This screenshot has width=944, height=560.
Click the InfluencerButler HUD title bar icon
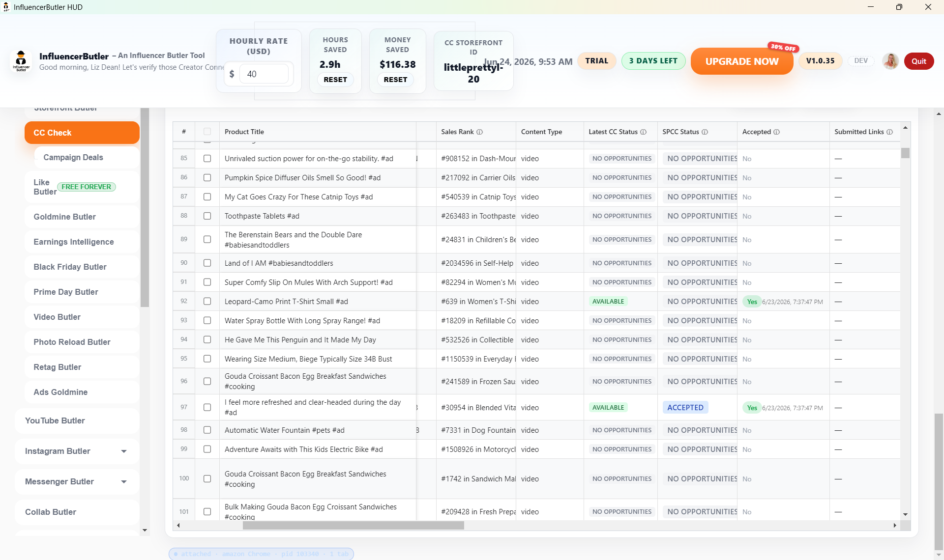point(6,7)
